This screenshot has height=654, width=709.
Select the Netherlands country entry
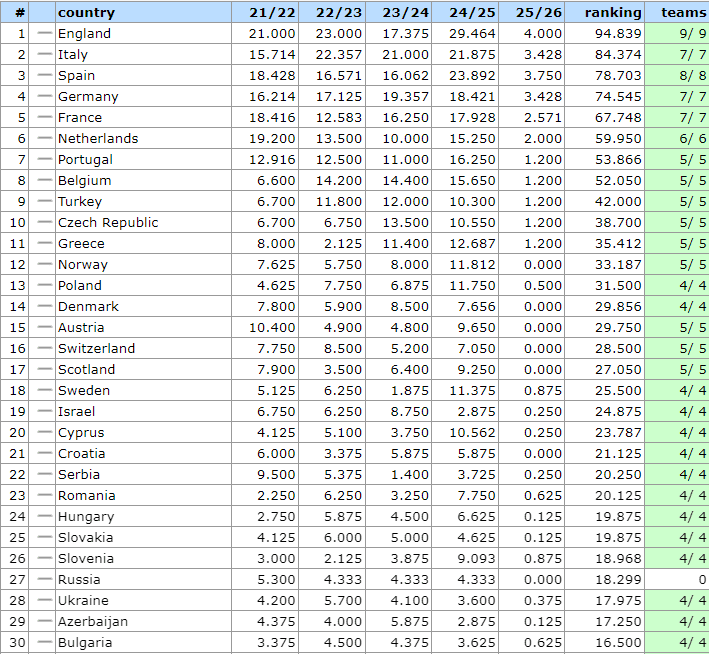[98, 138]
